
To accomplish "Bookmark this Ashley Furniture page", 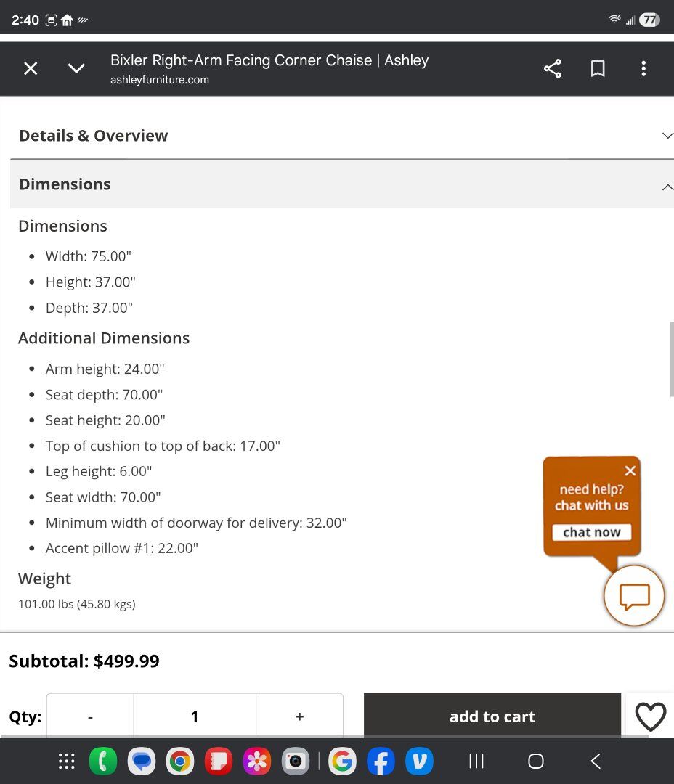I will click(598, 69).
